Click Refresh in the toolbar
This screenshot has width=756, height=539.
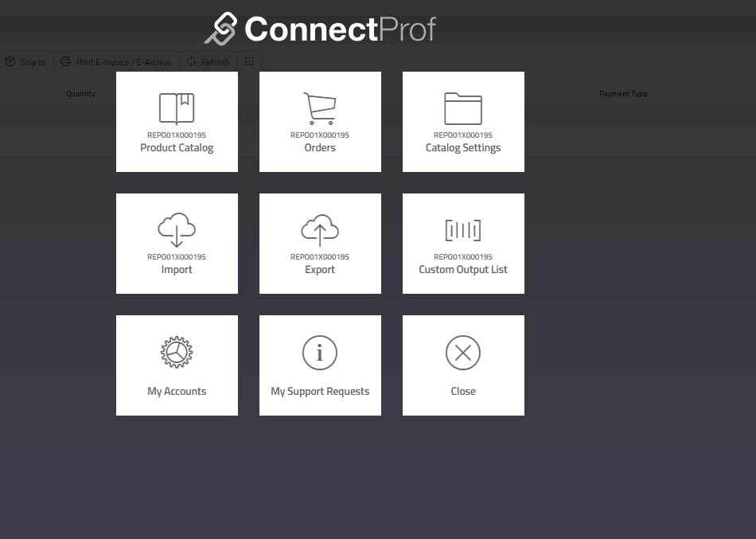(208, 62)
